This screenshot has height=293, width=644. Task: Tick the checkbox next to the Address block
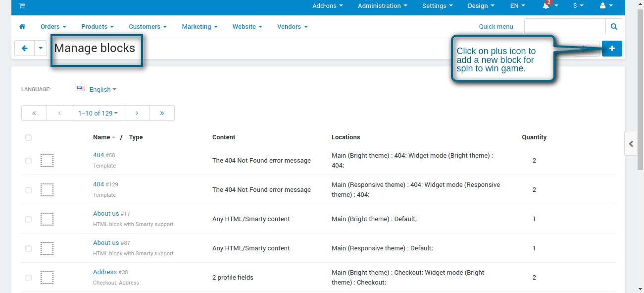(x=28, y=278)
